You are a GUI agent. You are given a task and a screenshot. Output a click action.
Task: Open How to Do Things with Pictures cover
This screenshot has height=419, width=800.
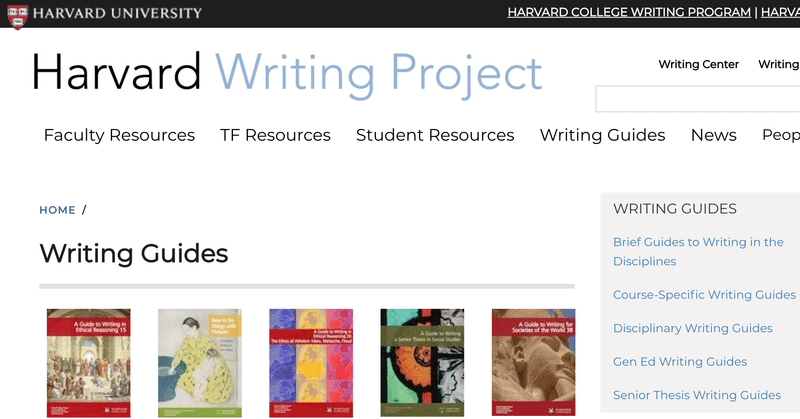click(200, 363)
